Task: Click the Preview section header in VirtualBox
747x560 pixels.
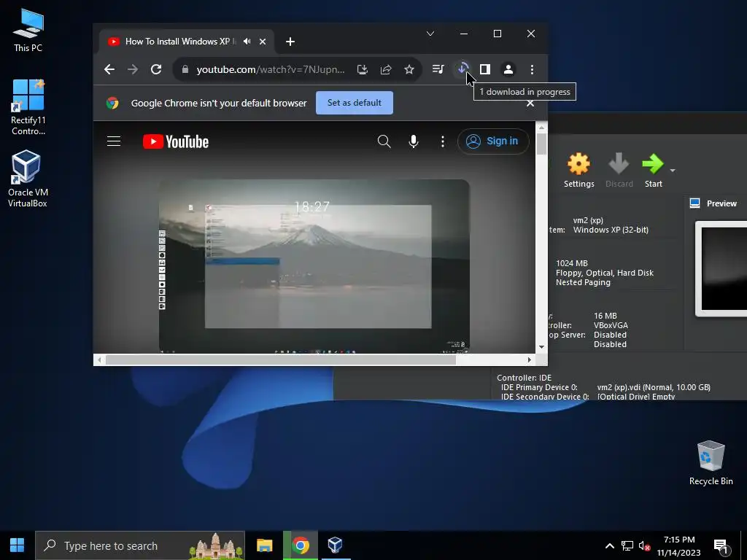Action: click(713, 203)
